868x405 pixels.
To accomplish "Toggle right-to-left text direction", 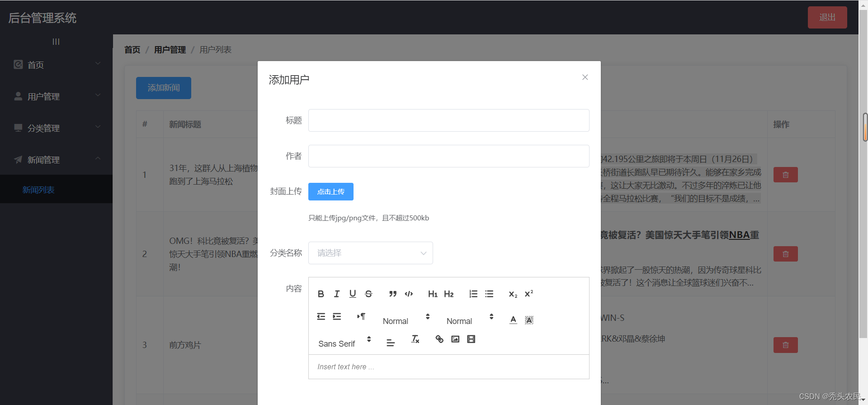I will point(361,316).
